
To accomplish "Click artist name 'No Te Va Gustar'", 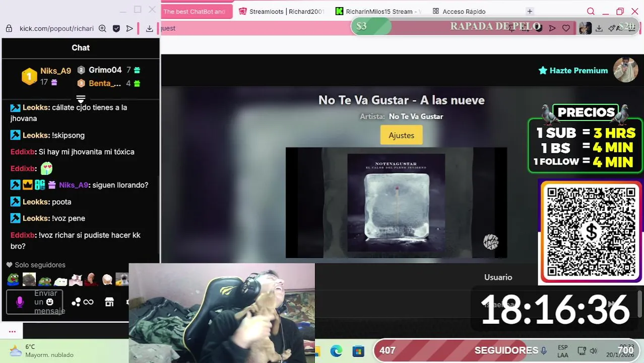I will (x=416, y=116).
